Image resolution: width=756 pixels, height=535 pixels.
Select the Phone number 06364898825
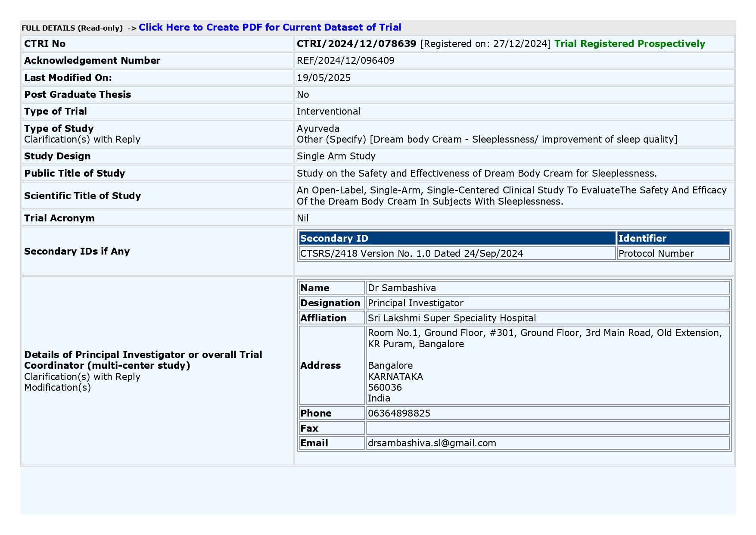[398, 413]
